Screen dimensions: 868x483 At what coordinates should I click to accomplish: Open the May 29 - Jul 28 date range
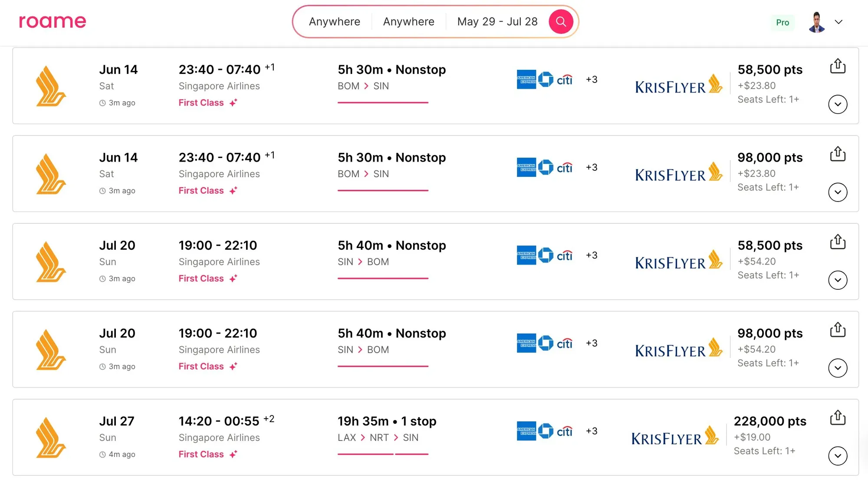[x=497, y=22]
